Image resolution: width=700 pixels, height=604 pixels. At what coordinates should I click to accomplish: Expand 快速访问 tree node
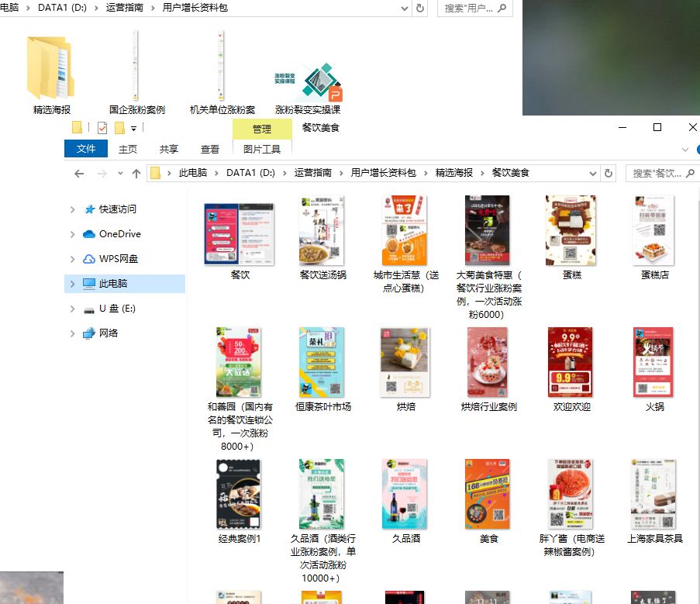coord(72,209)
